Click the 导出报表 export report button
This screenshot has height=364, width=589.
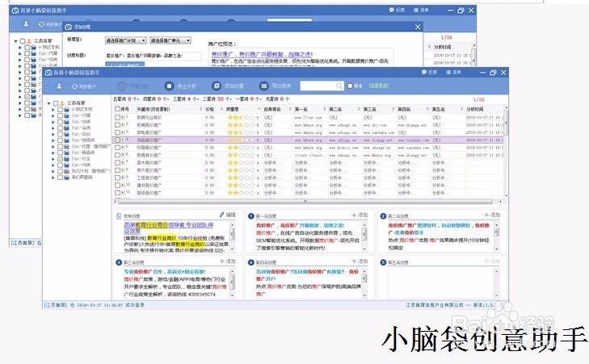pyautogui.click(x=276, y=86)
